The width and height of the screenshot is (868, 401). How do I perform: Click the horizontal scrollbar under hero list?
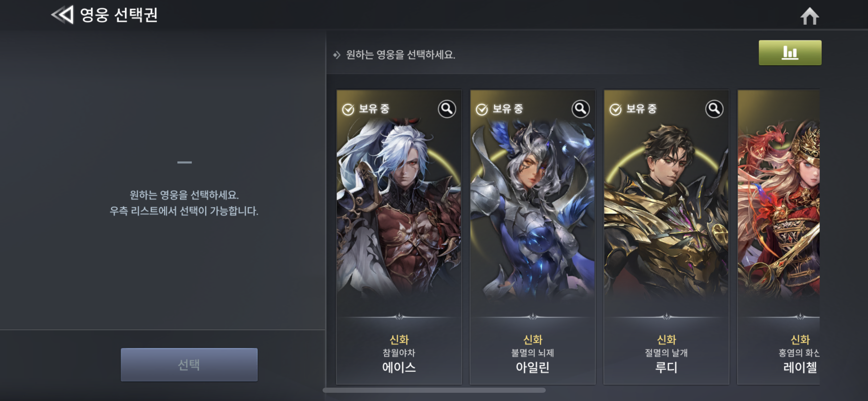coord(434,390)
